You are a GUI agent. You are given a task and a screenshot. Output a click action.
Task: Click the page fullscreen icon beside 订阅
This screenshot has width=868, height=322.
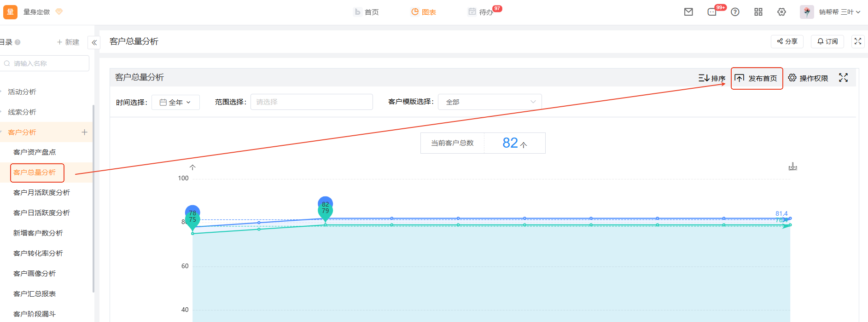tap(857, 41)
